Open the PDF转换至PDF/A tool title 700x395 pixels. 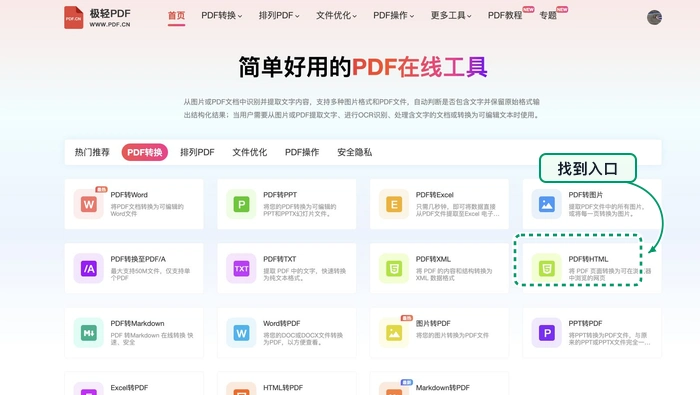pyautogui.click(x=138, y=259)
